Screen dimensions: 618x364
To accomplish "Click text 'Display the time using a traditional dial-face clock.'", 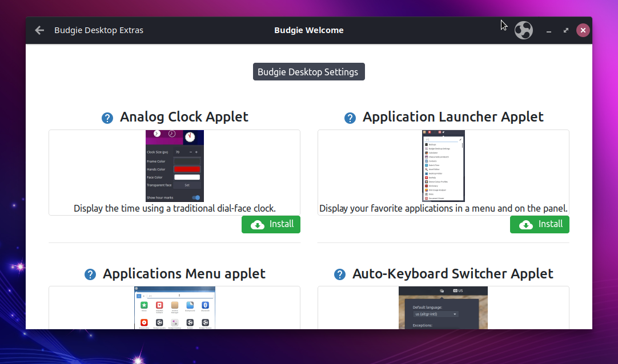I will 175,209.
